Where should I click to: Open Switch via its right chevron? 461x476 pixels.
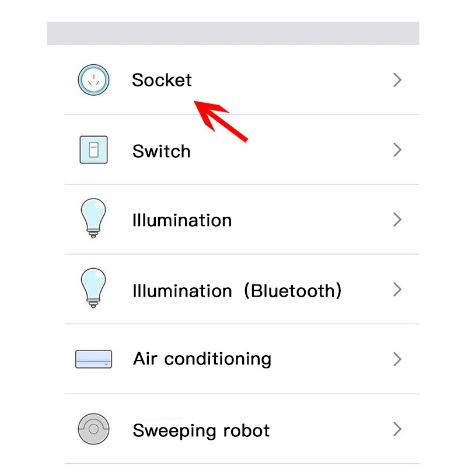[397, 150]
